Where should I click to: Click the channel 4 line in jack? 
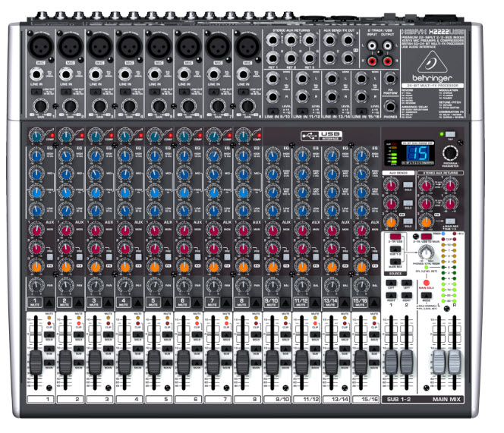pyautogui.click(x=125, y=74)
